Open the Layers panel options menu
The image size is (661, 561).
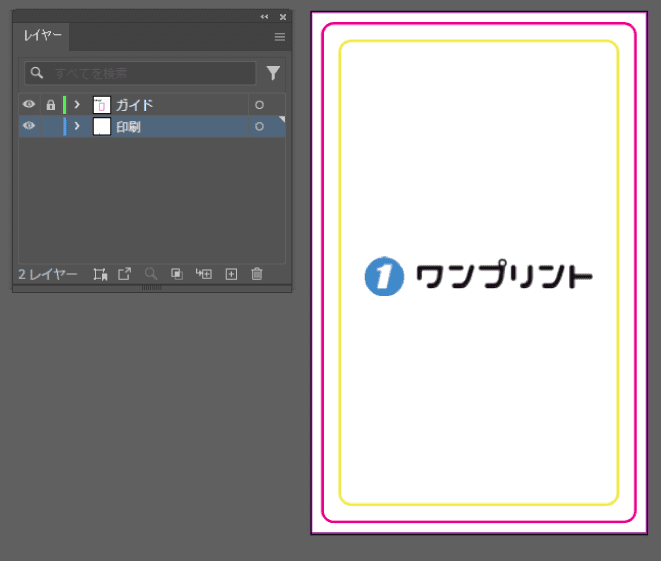coord(280,36)
